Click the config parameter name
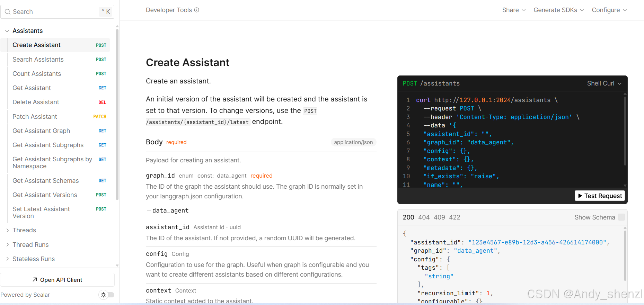 click(x=157, y=254)
